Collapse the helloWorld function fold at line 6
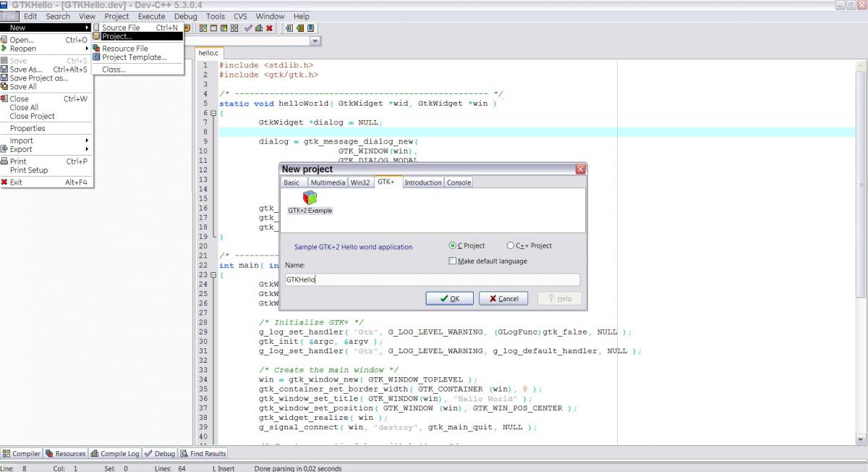868x472 pixels. click(213, 113)
